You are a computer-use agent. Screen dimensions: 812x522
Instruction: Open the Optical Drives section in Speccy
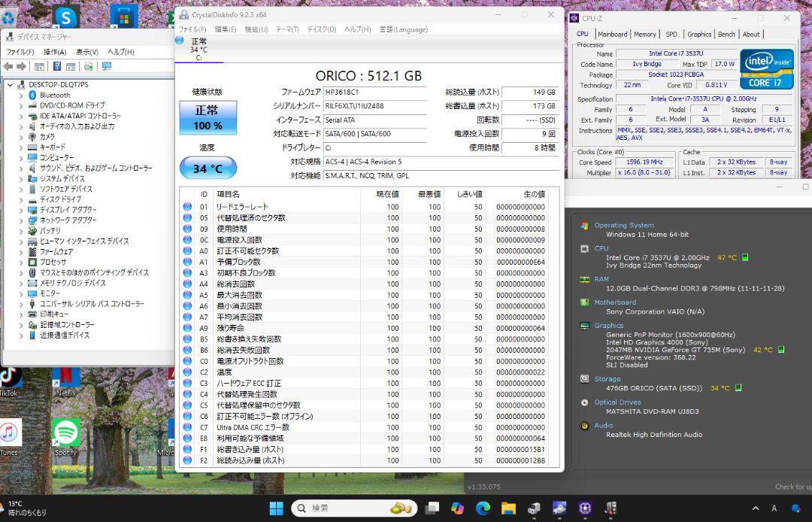617,402
